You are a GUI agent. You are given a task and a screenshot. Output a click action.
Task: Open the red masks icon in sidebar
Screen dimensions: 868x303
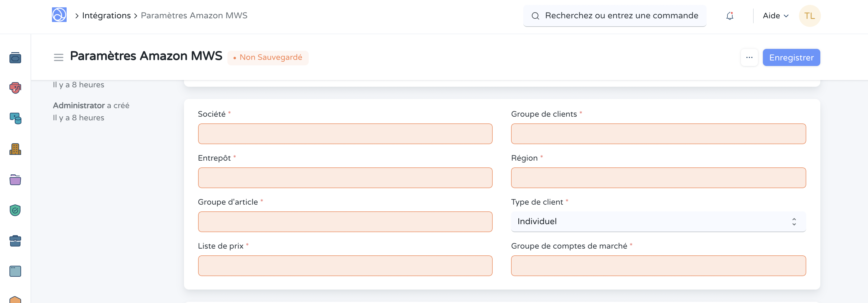point(15,88)
